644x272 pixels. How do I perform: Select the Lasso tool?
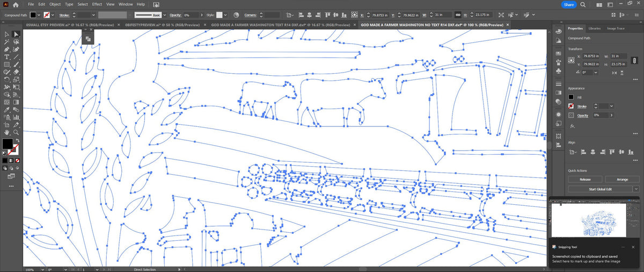[x=16, y=41]
